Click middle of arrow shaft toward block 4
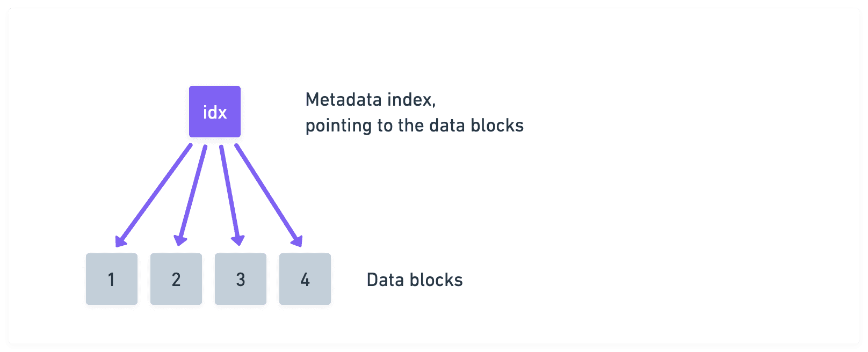 pos(267,193)
